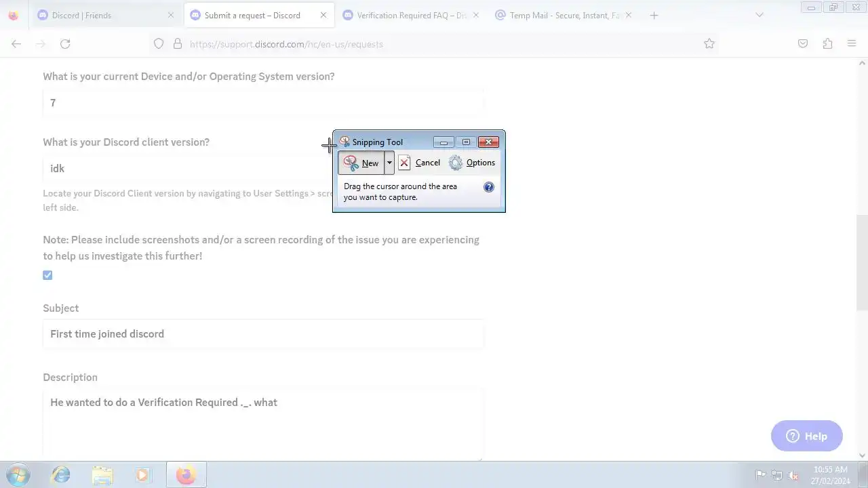Switch to Temp Mail tab
This screenshot has height=488, width=868.
pos(563,15)
